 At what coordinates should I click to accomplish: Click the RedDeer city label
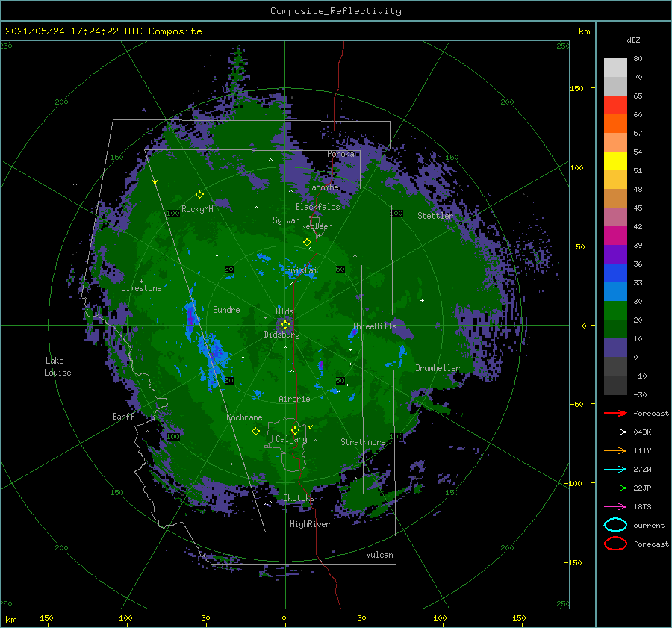coord(317,226)
